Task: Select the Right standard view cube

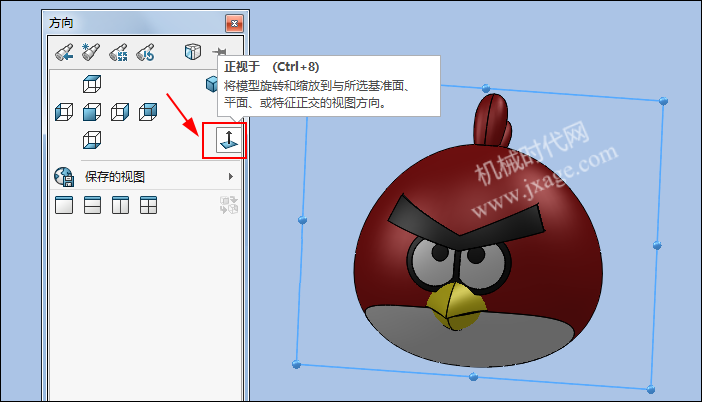Action: tap(120, 112)
